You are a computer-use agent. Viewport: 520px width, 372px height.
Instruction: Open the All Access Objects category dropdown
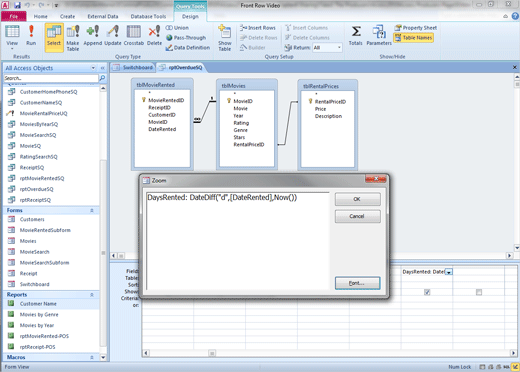(x=93, y=68)
